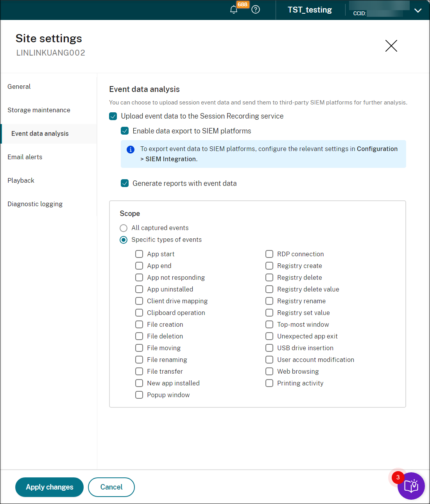This screenshot has width=430, height=504.
Task: Open the resource center book icon
Action: tap(411, 486)
